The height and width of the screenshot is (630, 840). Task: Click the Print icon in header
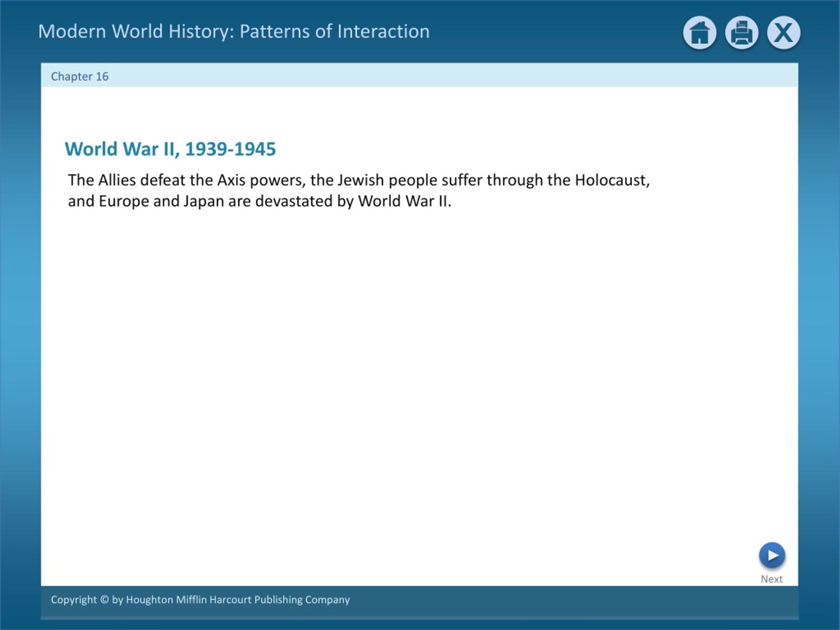(742, 33)
